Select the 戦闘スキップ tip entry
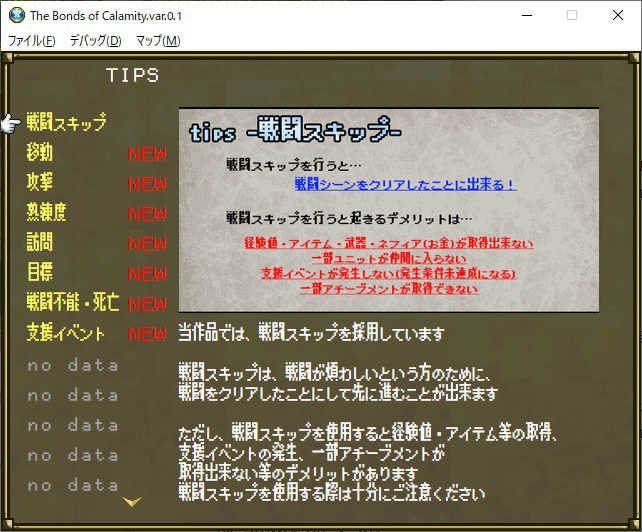The width and height of the screenshot is (642, 532). pyautogui.click(x=66, y=122)
